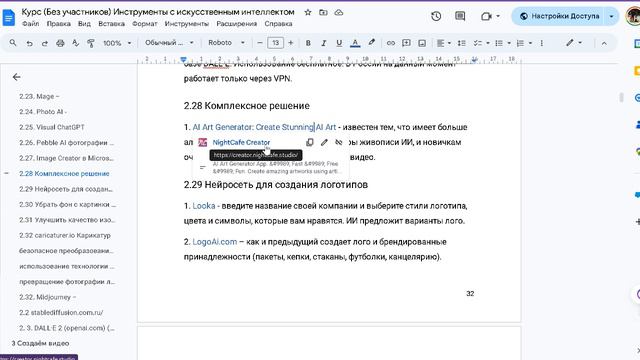Screen dimensions: 640x360
Task: Open zoom level 100% dropdown
Action: pyautogui.click(x=117, y=43)
